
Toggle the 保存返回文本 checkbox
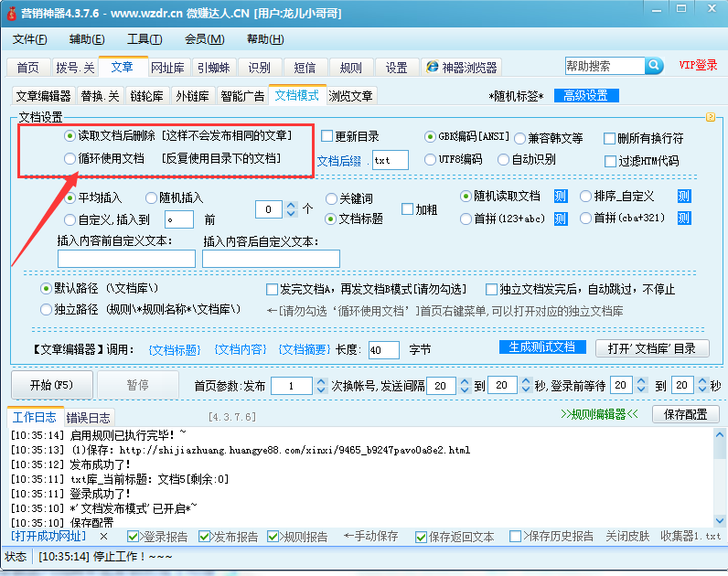coord(421,537)
